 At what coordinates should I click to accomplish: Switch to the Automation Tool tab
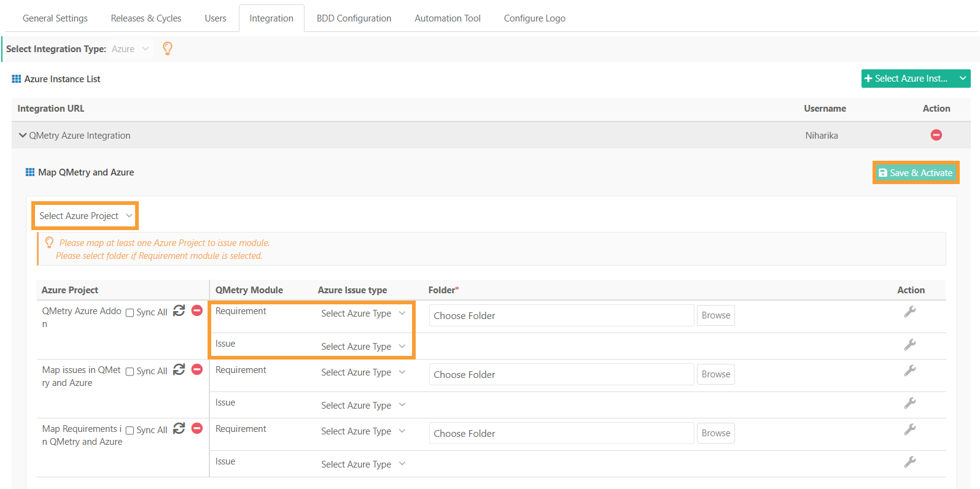click(x=448, y=18)
